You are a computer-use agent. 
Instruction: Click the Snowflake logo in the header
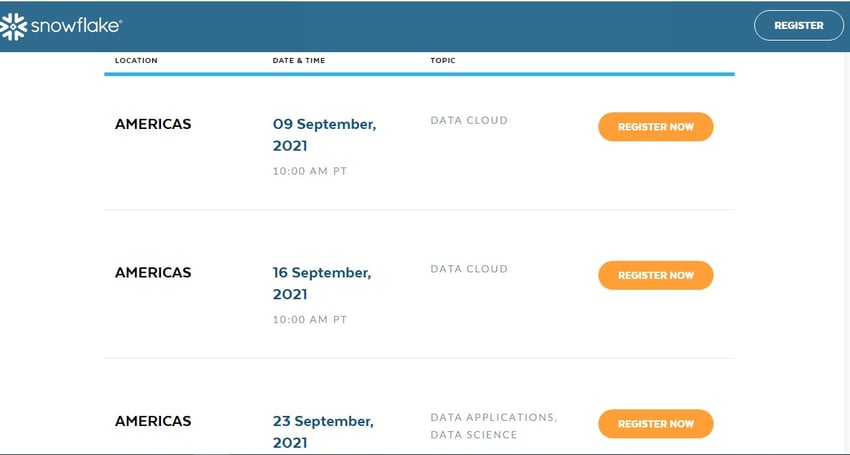[61, 26]
